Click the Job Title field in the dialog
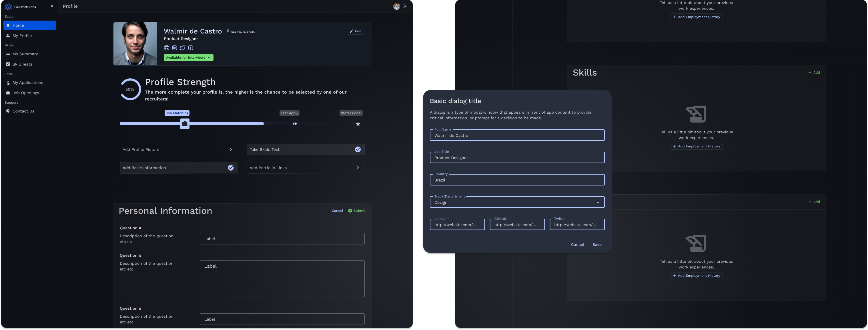 (517, 158)
